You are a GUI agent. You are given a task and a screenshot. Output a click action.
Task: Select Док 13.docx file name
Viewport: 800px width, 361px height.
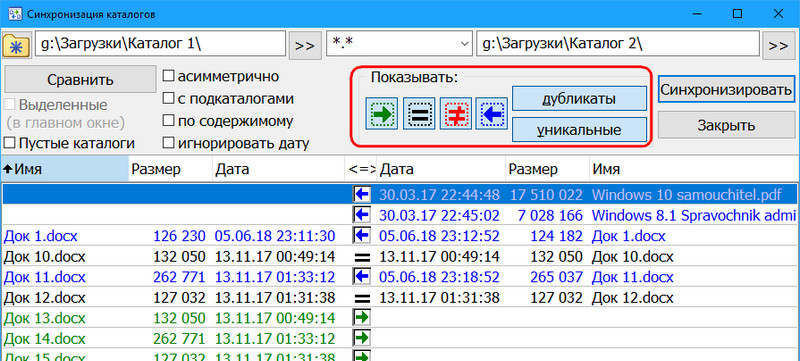pos(44,319)
